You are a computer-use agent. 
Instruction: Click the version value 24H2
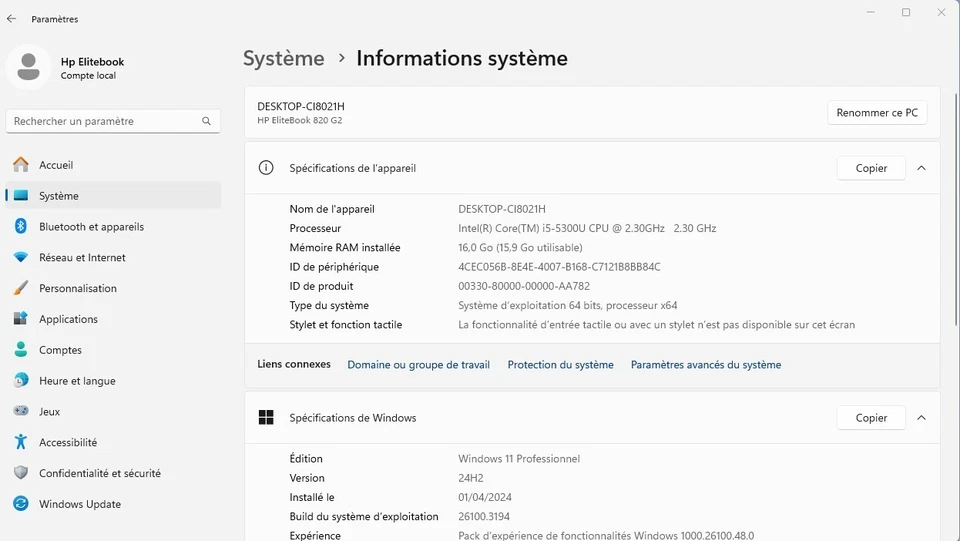pos(471,478)
